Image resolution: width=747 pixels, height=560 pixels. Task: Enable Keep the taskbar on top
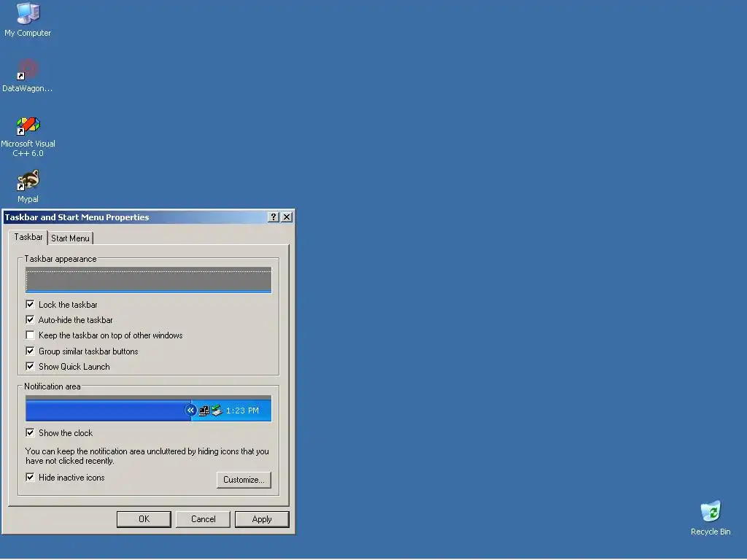[x=30, y=335]
